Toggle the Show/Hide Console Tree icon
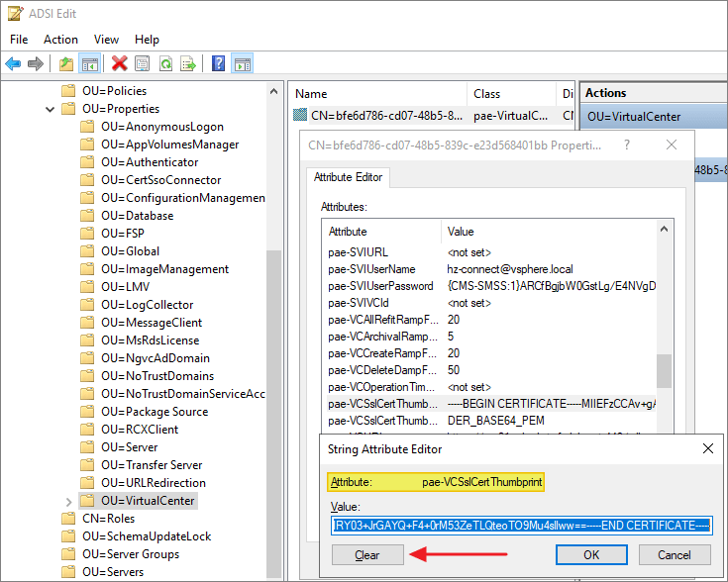This screenshot has width=728, height=582. [x=89, y=63]
